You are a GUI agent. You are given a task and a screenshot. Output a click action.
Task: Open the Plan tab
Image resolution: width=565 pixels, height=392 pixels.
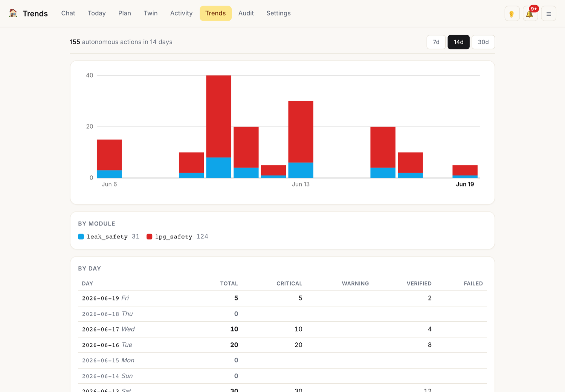(x=125, y=13)
